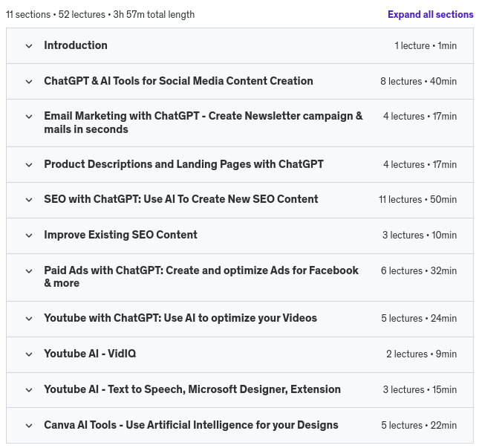Click the SEO with ChatGPT section title

point(181,199)
